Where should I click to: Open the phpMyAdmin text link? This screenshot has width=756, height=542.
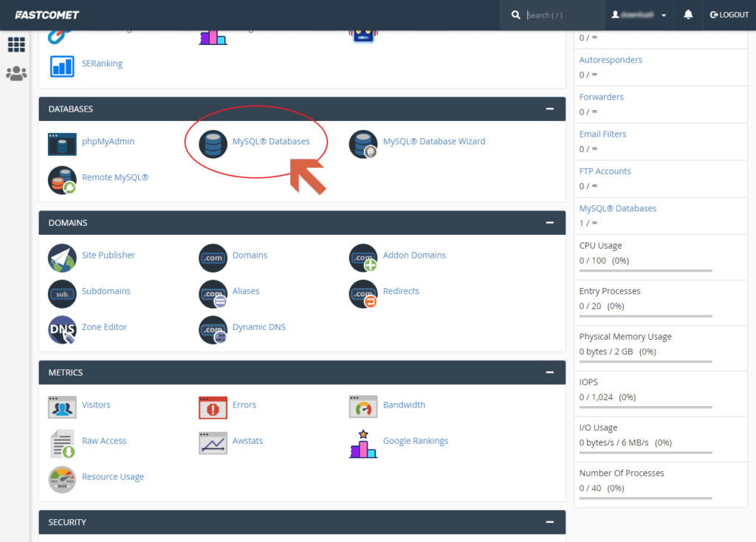pyautogui.click(x=108, y=141)
